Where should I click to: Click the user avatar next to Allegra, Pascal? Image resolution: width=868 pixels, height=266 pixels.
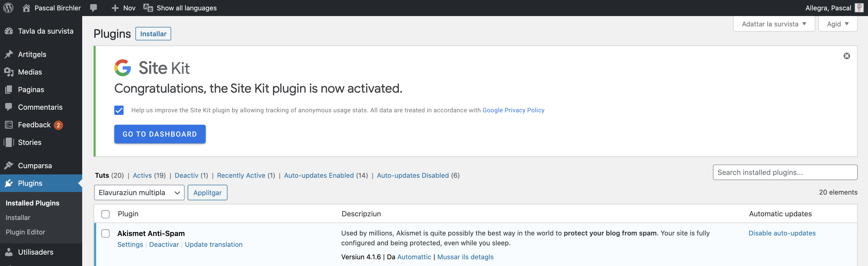point(859,8)
